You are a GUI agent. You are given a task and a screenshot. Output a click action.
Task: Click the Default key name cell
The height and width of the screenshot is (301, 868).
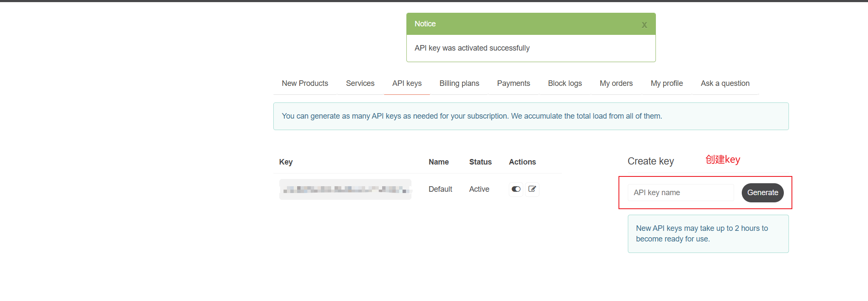[440, 189]
